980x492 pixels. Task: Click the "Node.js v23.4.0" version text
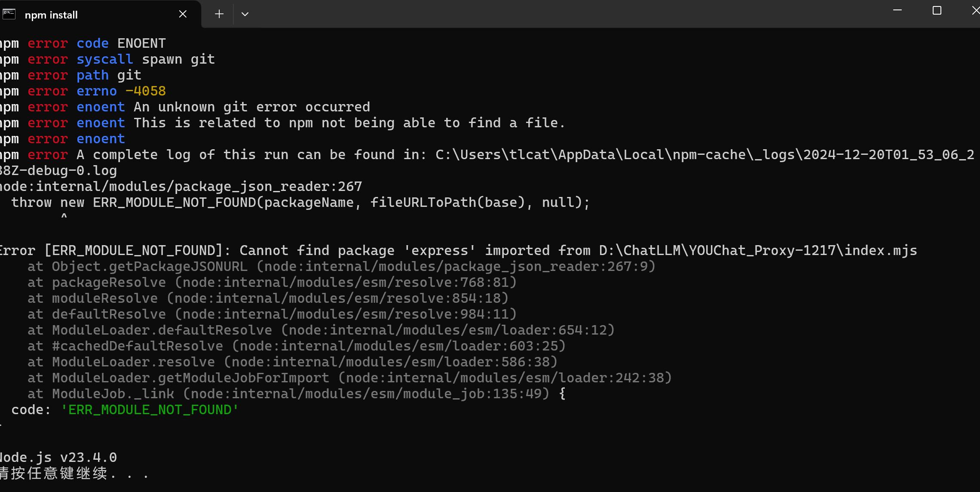(58, 458)
